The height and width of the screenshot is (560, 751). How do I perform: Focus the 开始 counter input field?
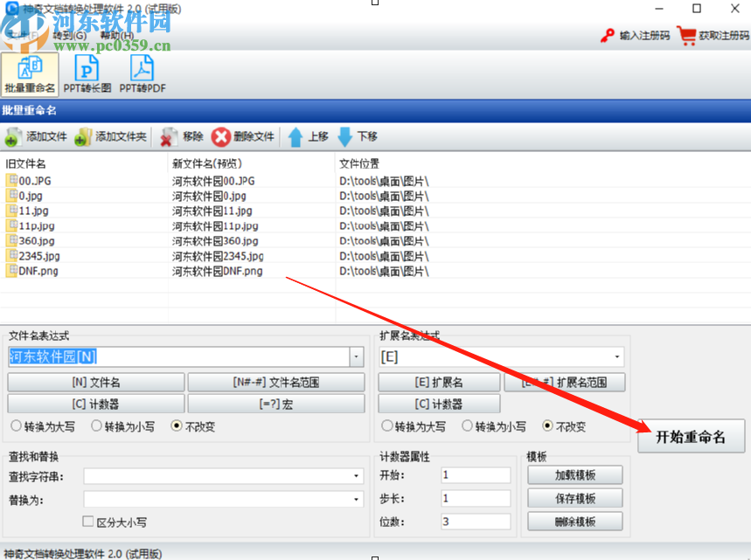point(476,474)
